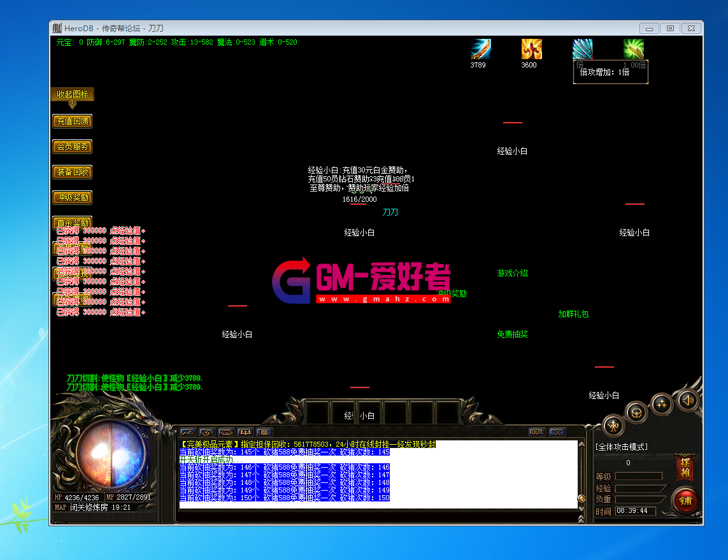Toggle game sound with the speaker button
The width and height of the screenshot is (728, 560).
pos(688,400)
